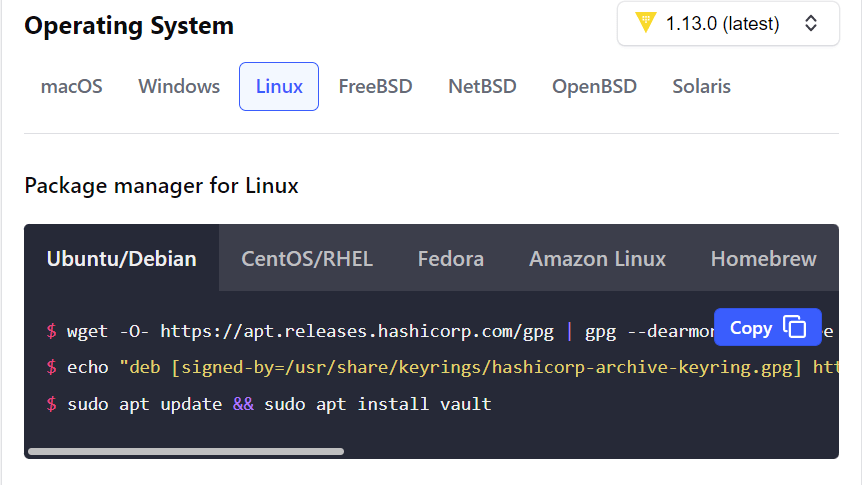
Task: Click the code block horizontal scrollbar
Action: point(186,451)
